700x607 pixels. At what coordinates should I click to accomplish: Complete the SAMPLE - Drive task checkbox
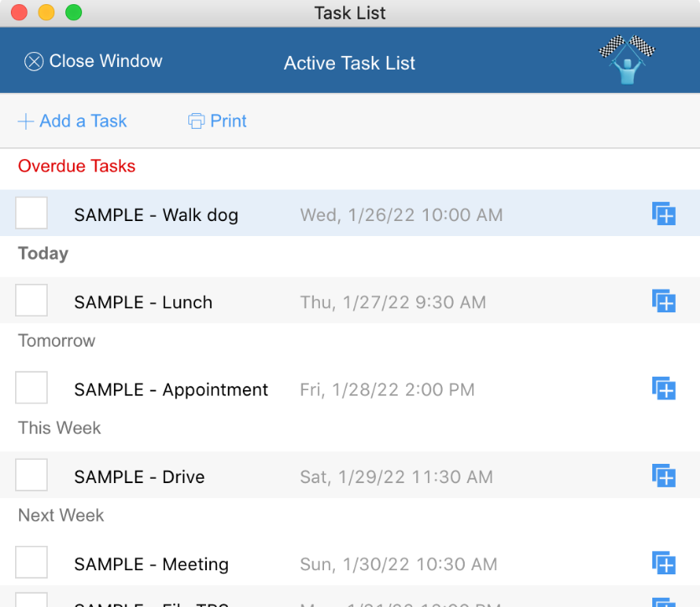[x=32, y=475]
